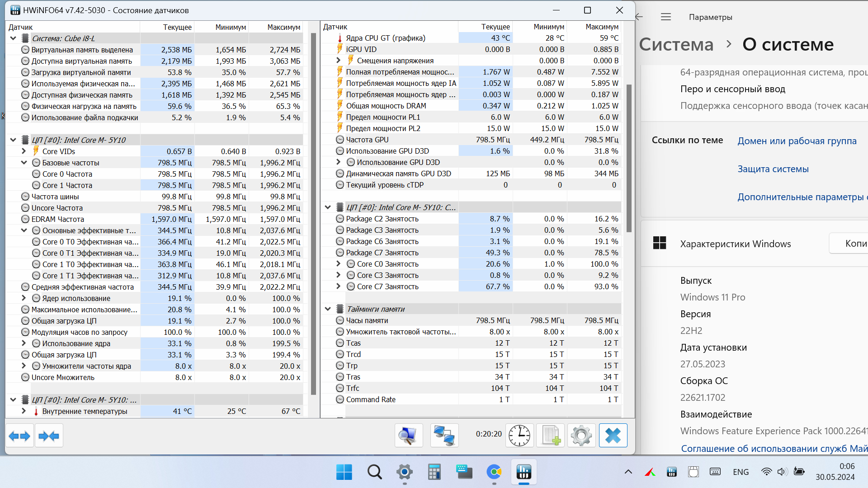Open the remote monitoring network icon
Screen dimensions: 868x488
(x=444, y=436)
